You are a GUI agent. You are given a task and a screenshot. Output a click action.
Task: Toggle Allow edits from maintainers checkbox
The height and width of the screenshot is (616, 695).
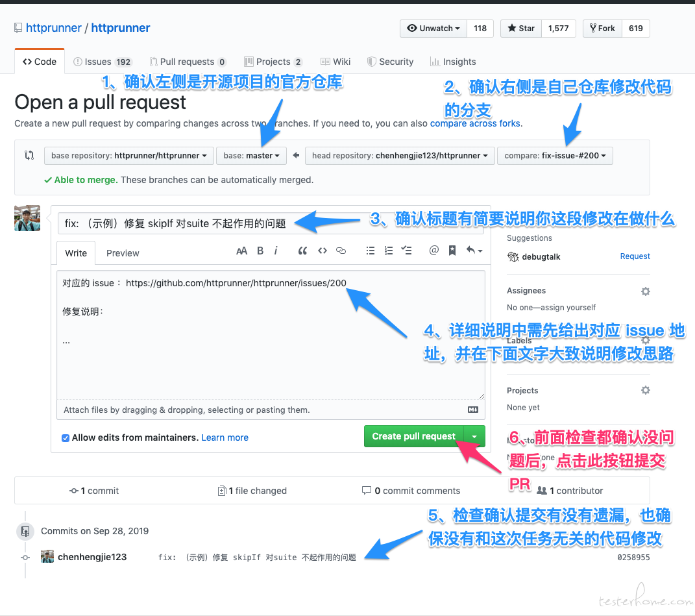66,438
